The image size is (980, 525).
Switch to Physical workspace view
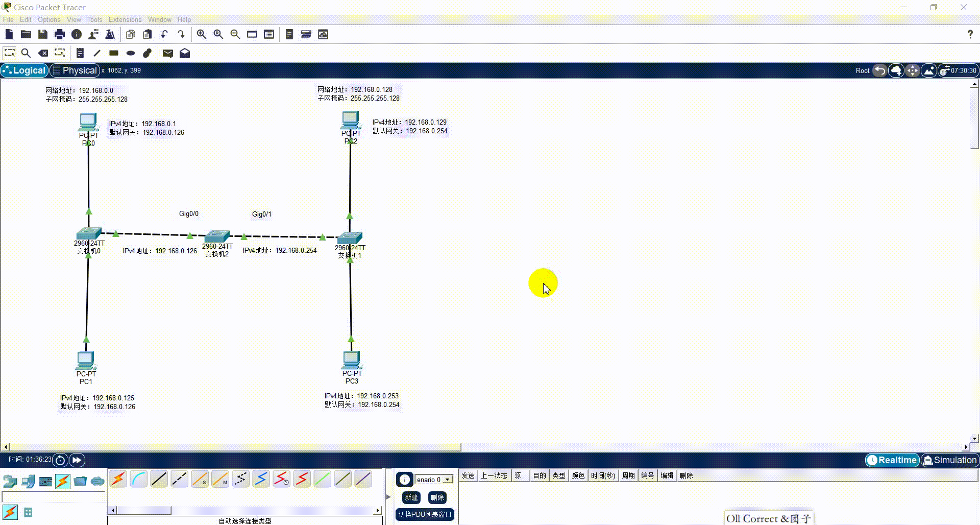(75, 70)
